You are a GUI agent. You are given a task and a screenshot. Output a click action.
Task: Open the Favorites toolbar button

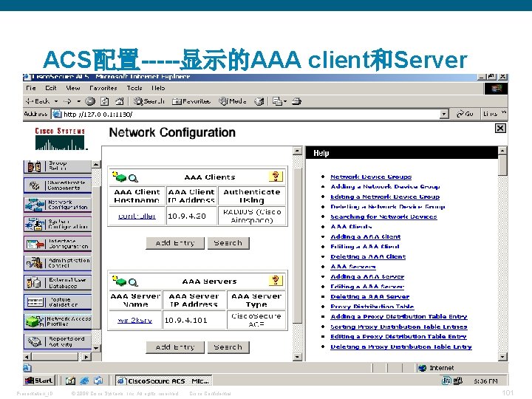[x=191, y=101]
